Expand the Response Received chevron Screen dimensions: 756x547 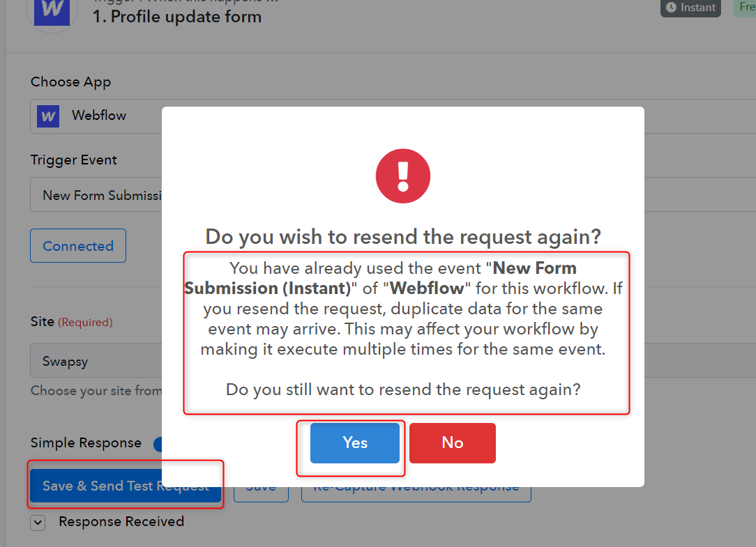[38, 523]
